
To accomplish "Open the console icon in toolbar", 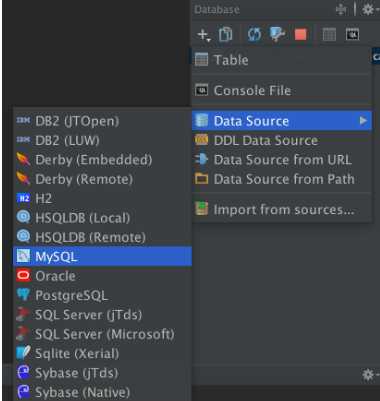I will [x=352, y=34].
